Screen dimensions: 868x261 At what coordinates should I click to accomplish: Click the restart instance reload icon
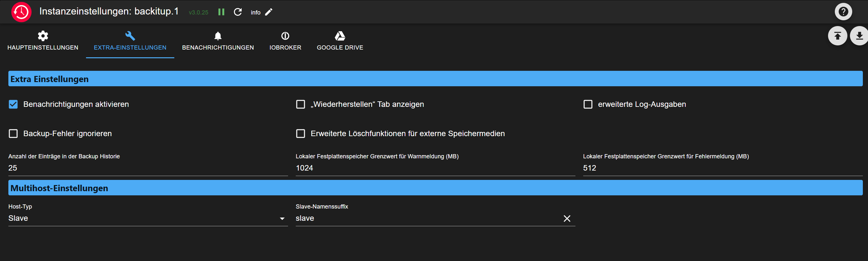tap(238, 12)
